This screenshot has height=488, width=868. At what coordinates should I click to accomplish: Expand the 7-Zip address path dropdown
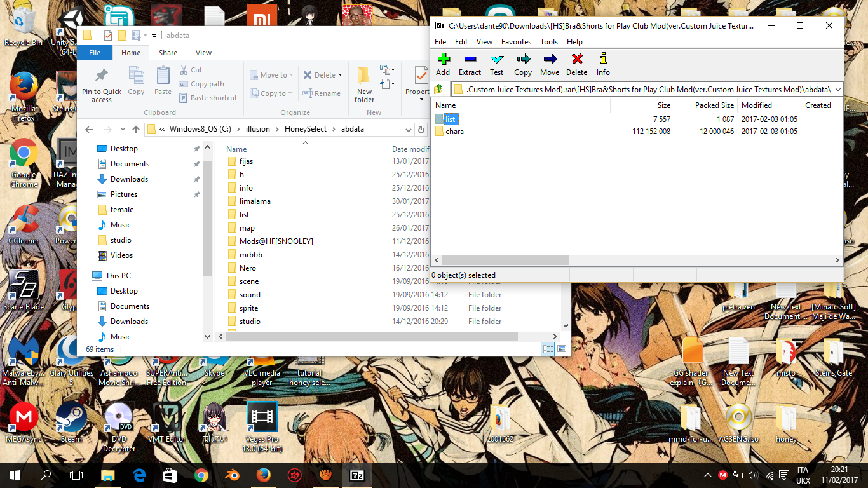[x=837, y=90]
